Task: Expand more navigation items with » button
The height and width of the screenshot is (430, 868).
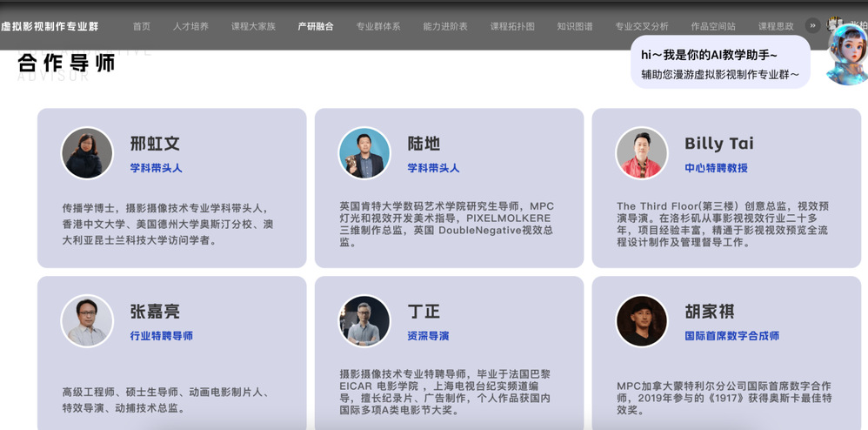Action: pos(813,26)
